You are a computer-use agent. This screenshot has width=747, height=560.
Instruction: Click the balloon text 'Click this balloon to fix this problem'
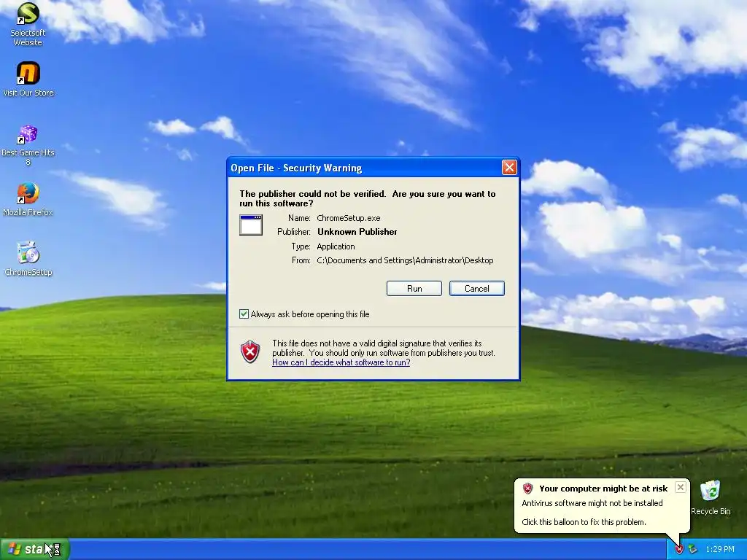[x=584, y=522]
